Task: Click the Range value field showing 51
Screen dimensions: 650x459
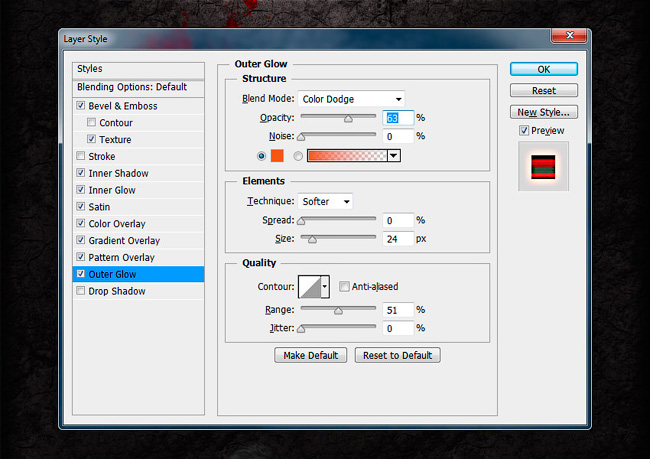Action: [x=398, y=310]
